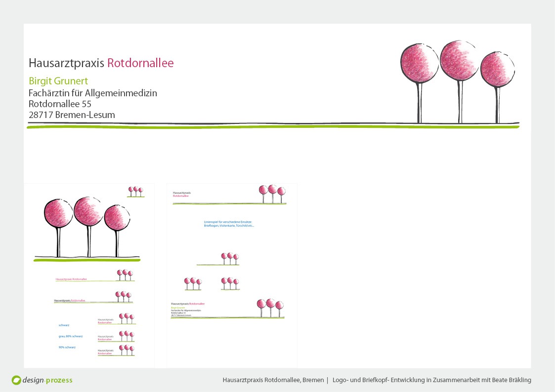Click the 'schwarz' blue label
This screenshot has height=392, width=555.
(x=64, y=325)
